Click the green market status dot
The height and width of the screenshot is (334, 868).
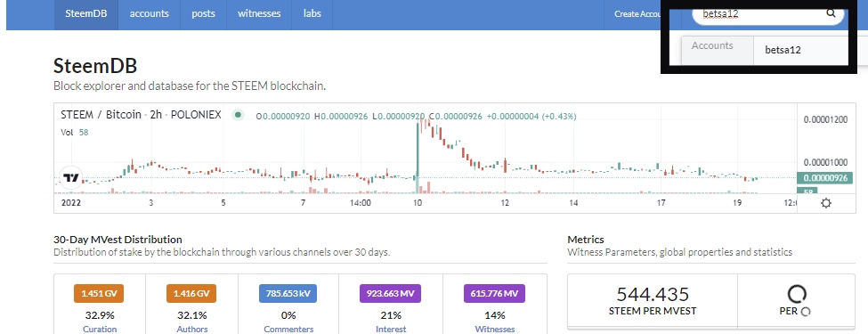[x=238, y=115]
